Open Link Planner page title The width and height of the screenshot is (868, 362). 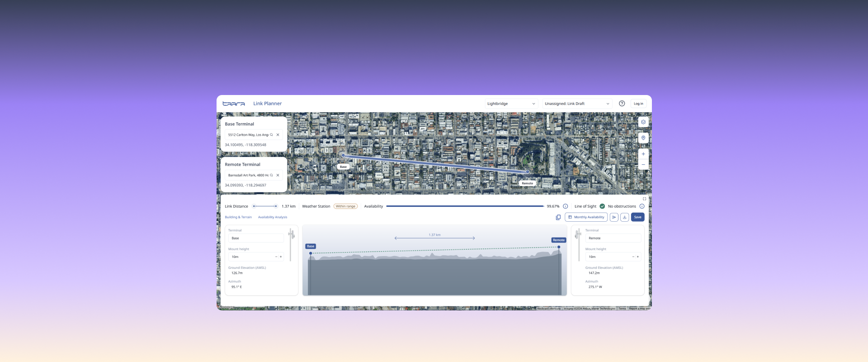click(267, 104)
